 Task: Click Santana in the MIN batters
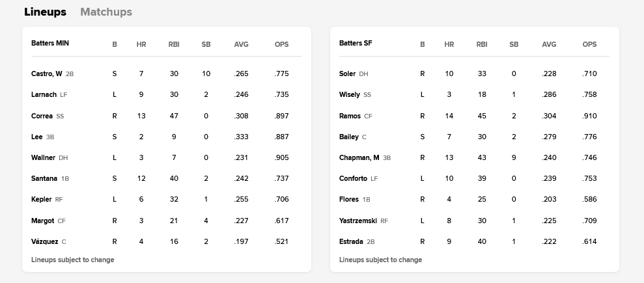point(44,178)
